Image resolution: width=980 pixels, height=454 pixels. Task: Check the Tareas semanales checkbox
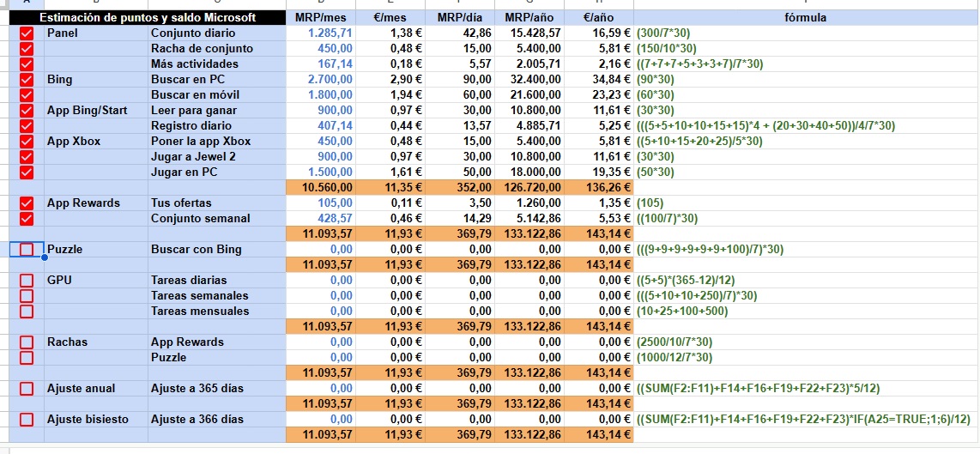point(27,296)
